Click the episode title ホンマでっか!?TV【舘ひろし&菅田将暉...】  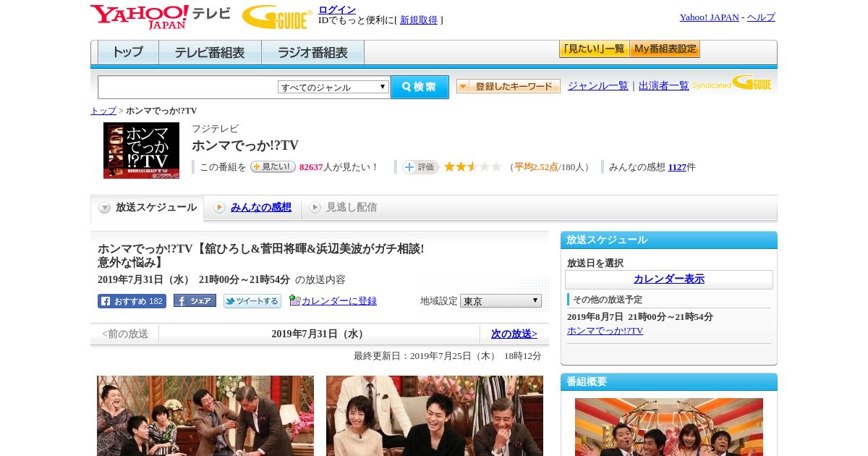coord(261,256)
